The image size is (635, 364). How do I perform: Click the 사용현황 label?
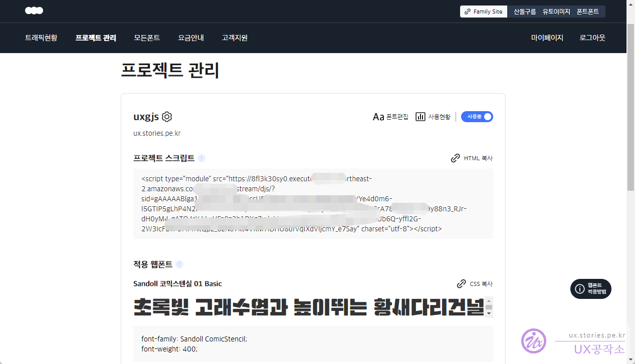click(x=440, y=117)
